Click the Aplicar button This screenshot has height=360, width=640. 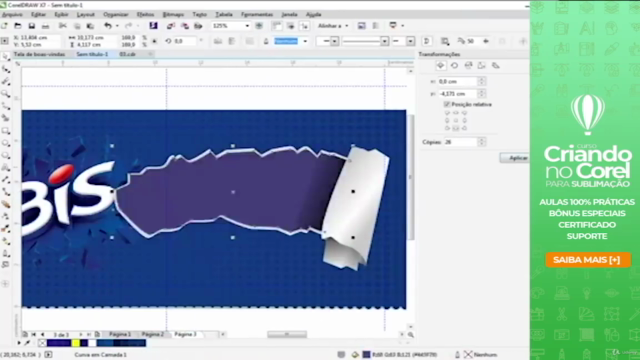[515, 158]
